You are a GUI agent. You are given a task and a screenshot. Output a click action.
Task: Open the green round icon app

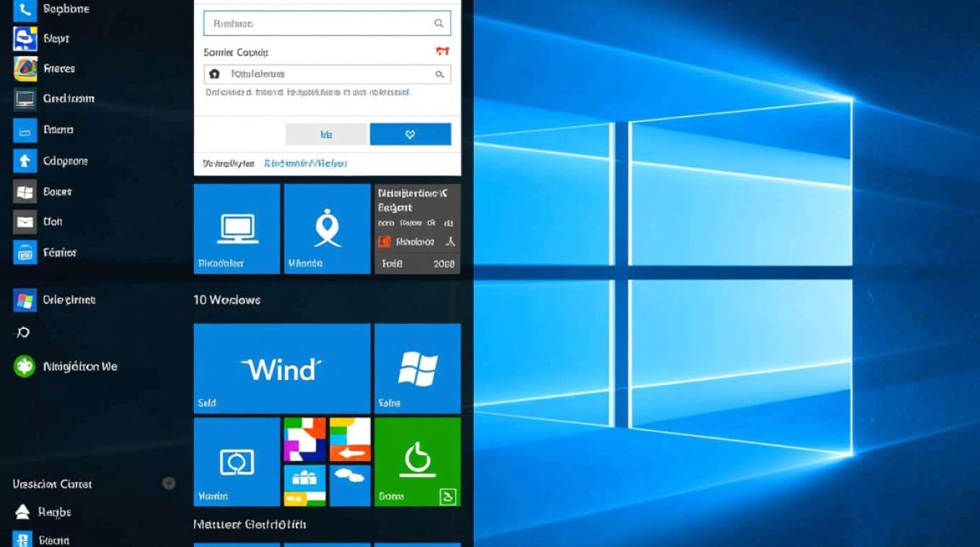point(25,366)
